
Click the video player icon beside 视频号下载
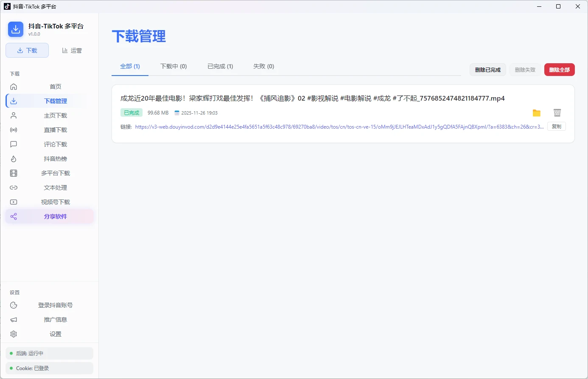click(14, 202)
